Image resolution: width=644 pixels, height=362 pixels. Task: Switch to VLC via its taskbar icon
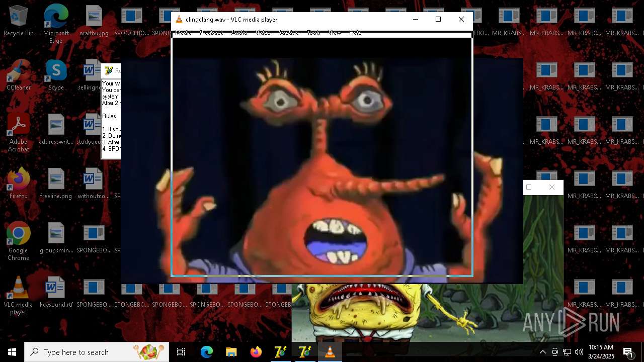point(330,352)
